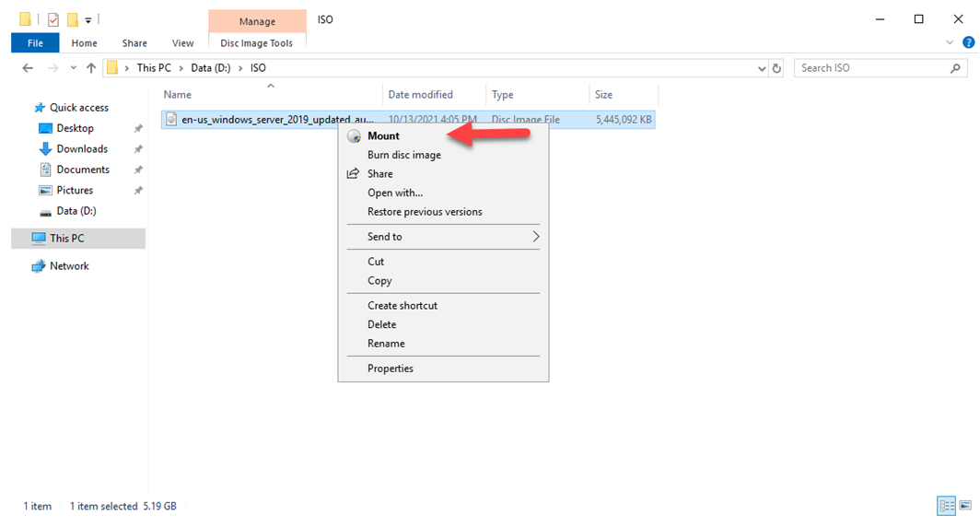Expand the Send to submenu
This screenshot has height=527, width=980.
coord(443,236)
